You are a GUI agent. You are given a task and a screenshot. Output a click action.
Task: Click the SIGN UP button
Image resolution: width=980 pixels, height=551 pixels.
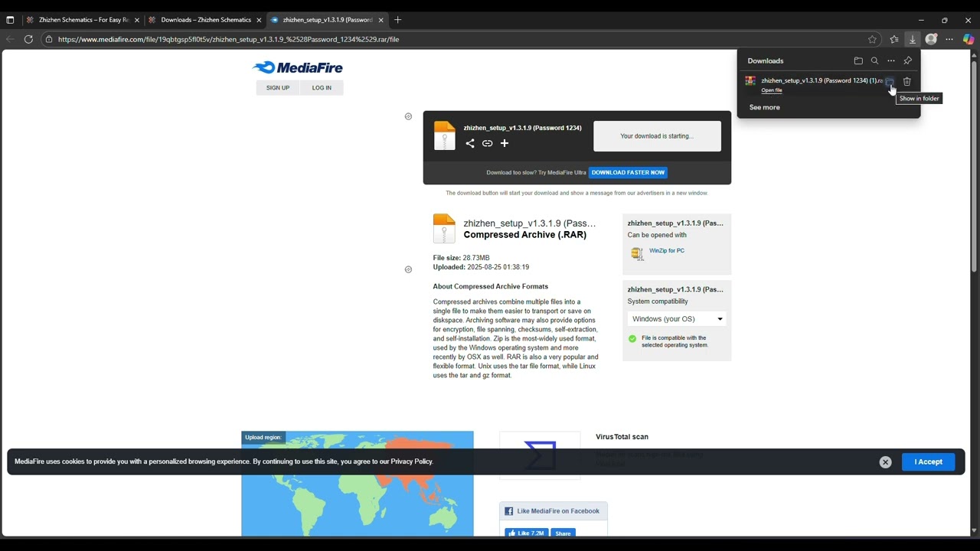278,88
